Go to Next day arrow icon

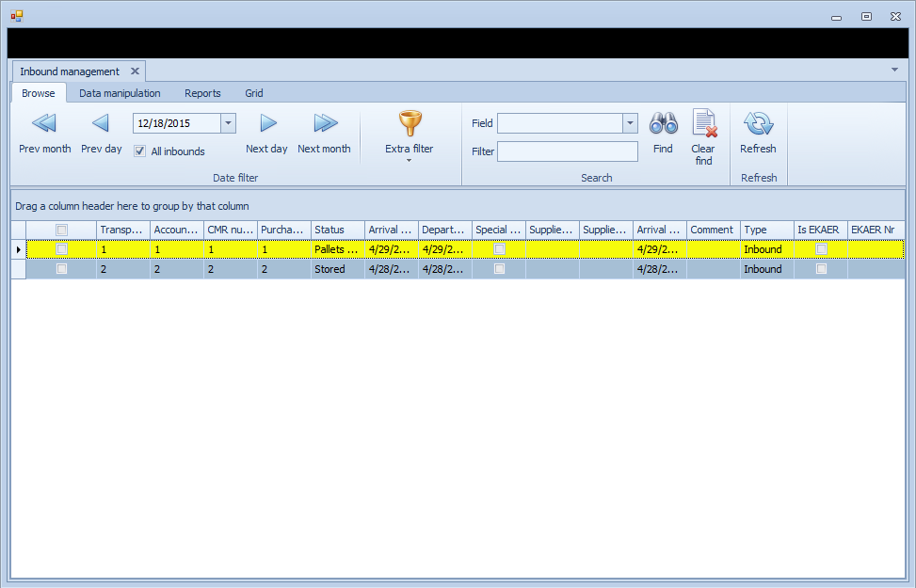coord(267,123)
